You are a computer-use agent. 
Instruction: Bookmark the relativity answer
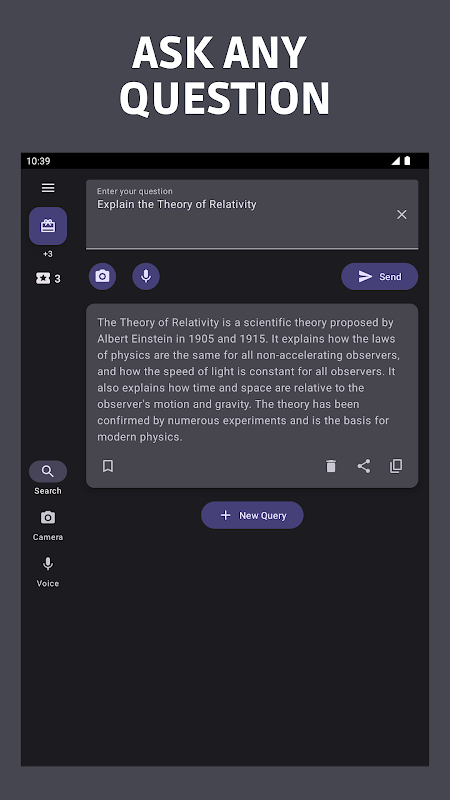(108, 466)
